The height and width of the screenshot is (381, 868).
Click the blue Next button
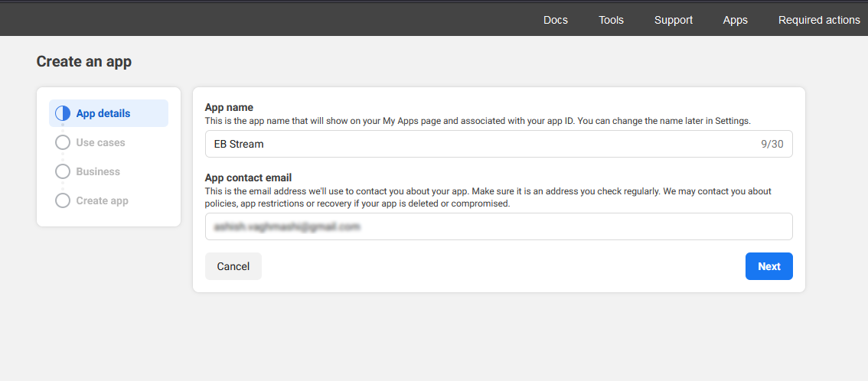(x=769, y=266)
